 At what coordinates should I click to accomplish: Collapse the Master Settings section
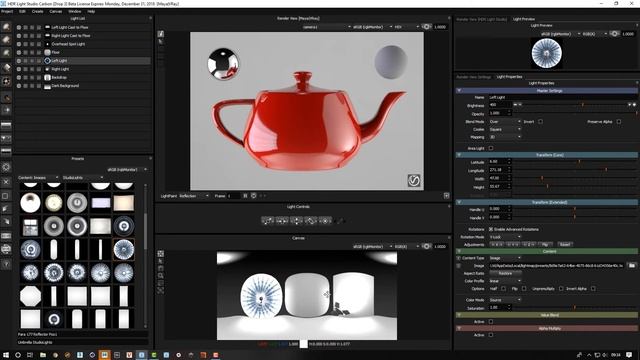(x=459, y=91)
